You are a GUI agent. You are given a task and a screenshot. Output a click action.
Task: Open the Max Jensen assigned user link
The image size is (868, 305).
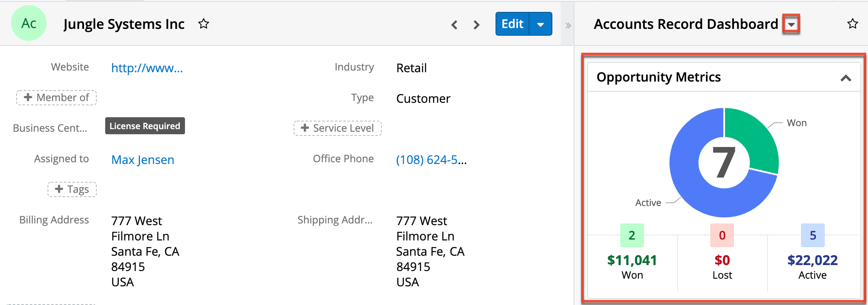click(x=143, y=160)
